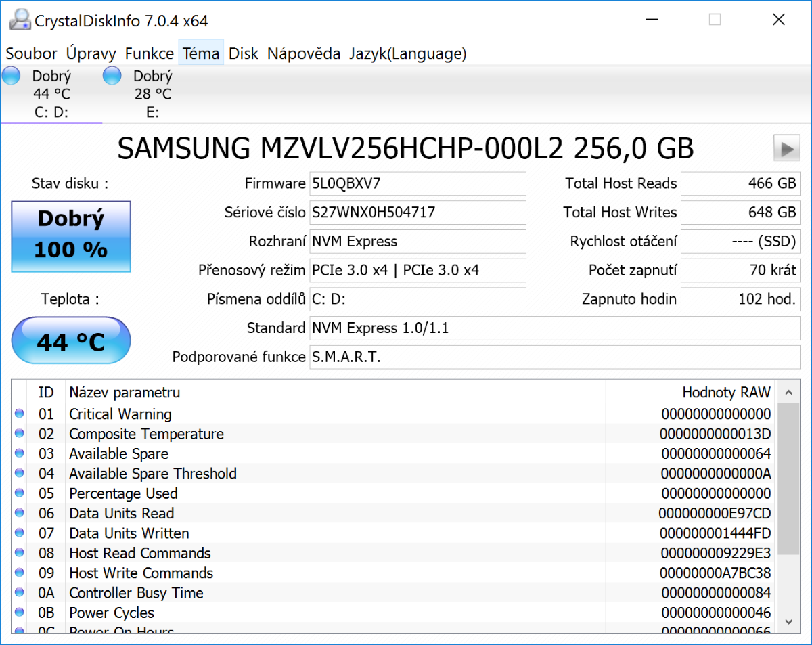The height and width of the screenshot is (645, 812).
Task: Click scrollbar up arrow in SMART list
Action: (787, 393)
